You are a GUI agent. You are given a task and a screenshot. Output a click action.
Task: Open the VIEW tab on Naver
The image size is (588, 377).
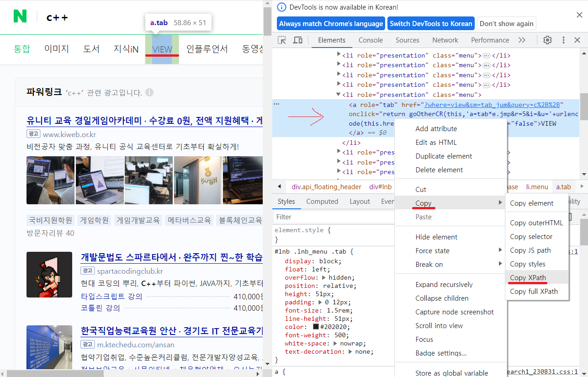(x=162, y=49)
